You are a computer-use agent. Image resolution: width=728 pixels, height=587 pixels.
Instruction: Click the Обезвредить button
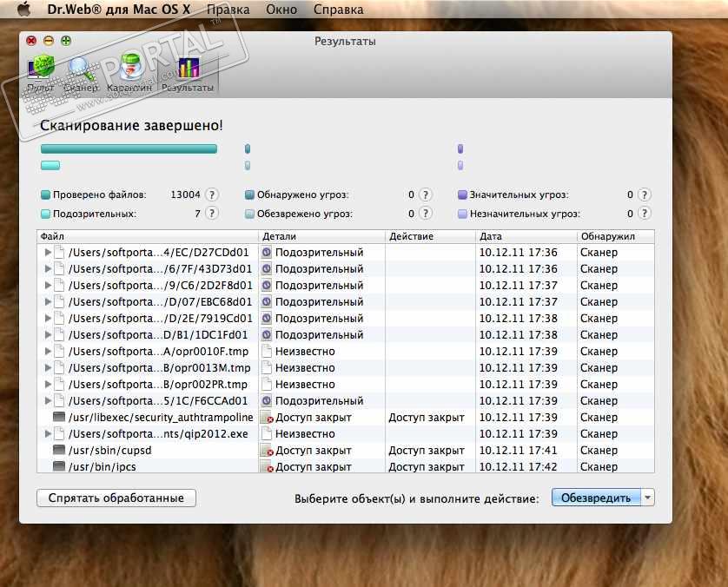click(596, 498)
